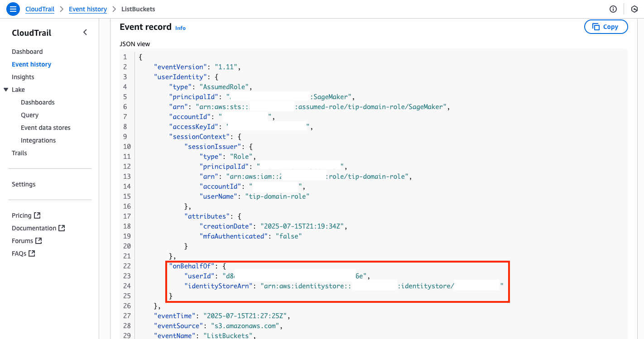
Task: Select Integrations in the Lake section
Action: pos(38,140)
